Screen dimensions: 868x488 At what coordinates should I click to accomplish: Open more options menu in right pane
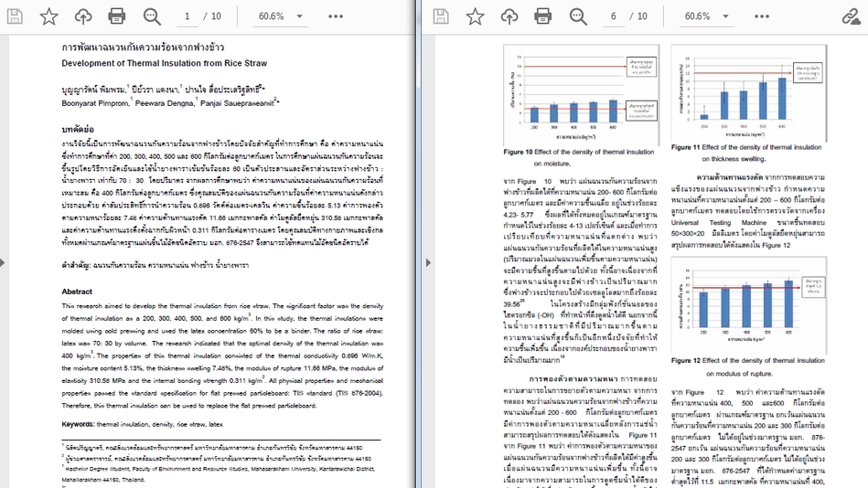click(x=762, y=16)
